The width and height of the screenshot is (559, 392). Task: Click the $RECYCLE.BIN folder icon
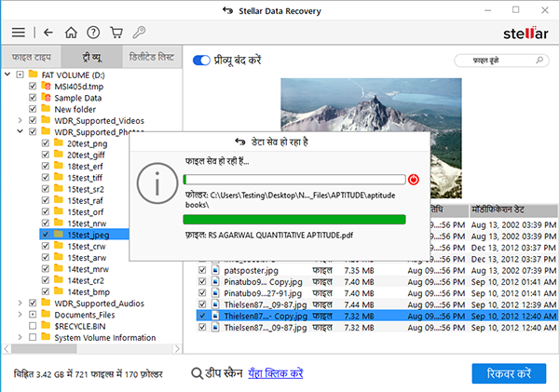click(46, 325)
